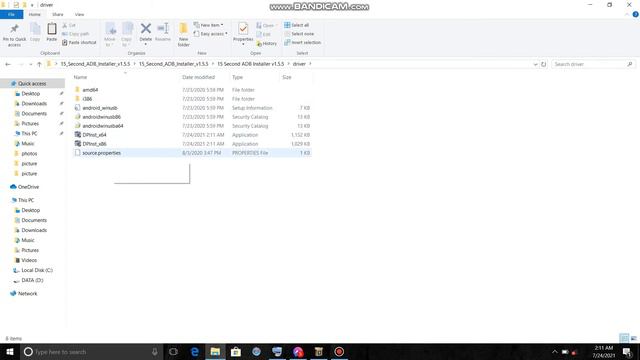Viewport: 640px width, 360px height.
Task: Open address bar history dropdown
Action: tap(535, 64)
